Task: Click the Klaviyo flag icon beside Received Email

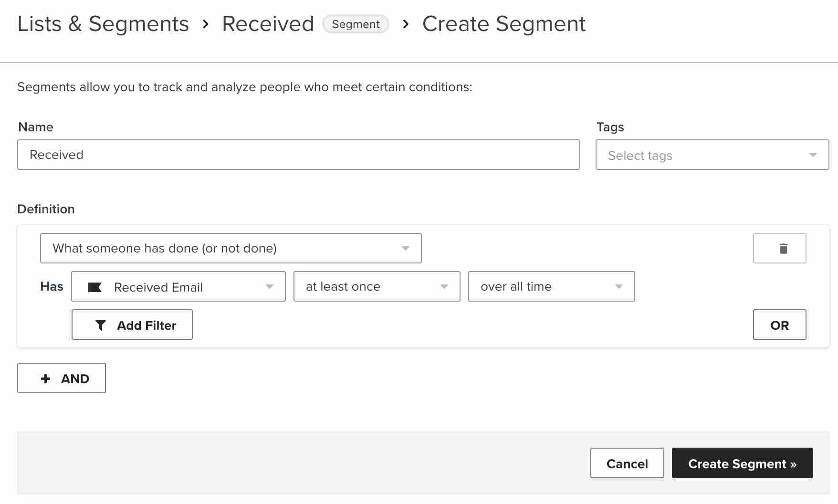Action: coord(95,287)
